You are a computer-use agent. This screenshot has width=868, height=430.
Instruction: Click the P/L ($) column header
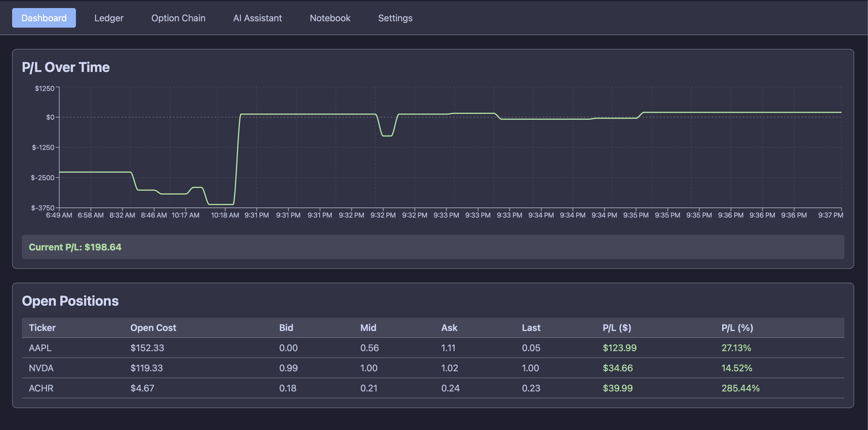(x=617, y=328)
